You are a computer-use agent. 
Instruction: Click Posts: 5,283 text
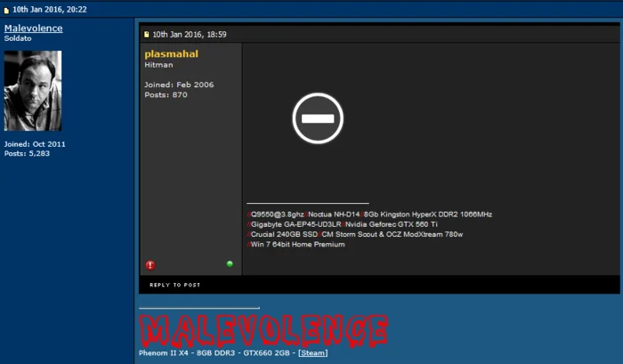coord(27,153)
